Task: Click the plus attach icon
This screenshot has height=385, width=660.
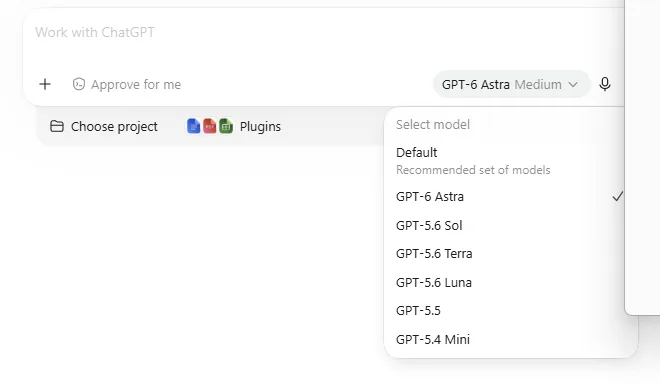Action: click(x=45, y=84)
